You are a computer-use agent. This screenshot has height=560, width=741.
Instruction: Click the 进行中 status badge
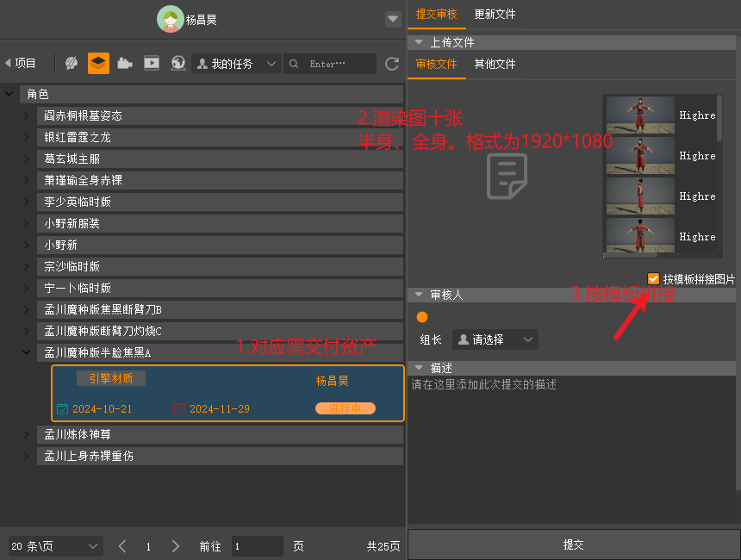[x=346, y=408]
